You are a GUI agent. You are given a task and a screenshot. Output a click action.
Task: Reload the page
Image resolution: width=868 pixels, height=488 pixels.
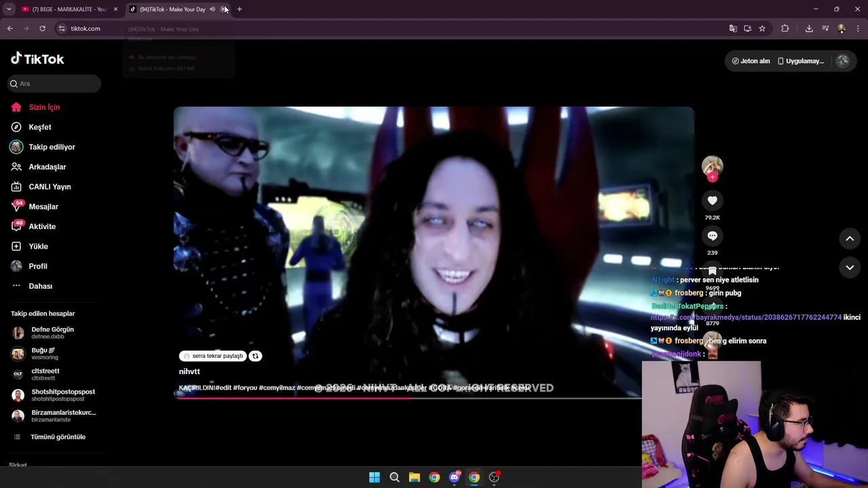pos(42,28)
